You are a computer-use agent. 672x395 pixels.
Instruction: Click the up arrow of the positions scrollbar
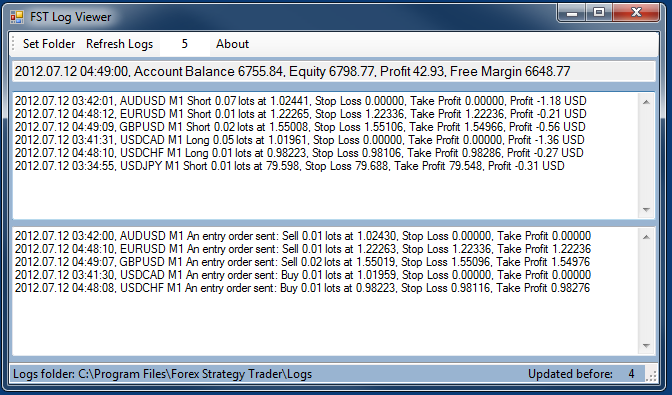(646, 102)
